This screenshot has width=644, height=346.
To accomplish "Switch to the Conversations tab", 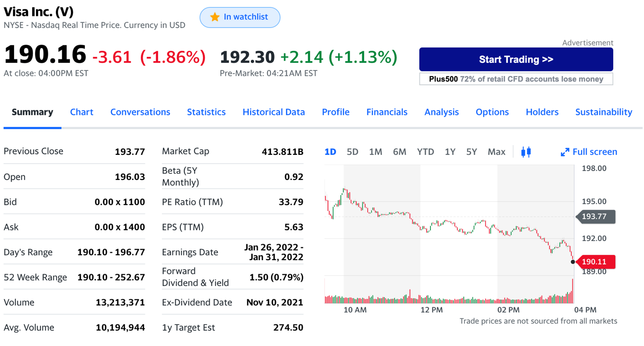I will [140, 112].
